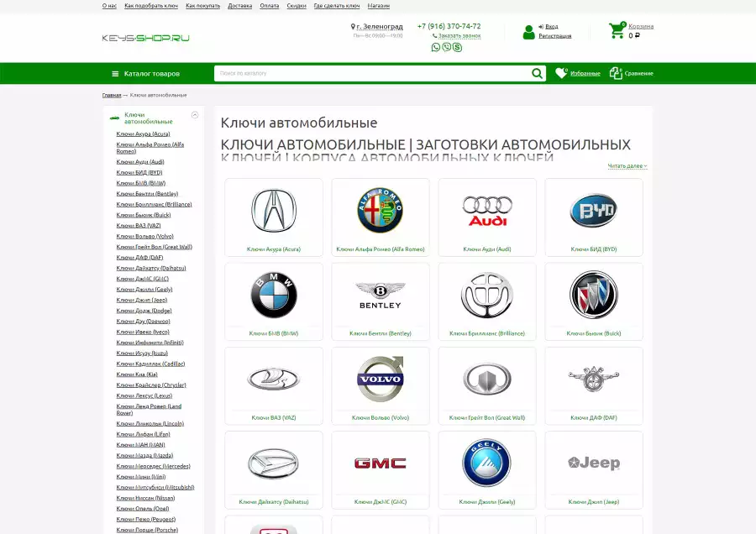Open Где сделать ключ menu item

click(x=337, y=6)
